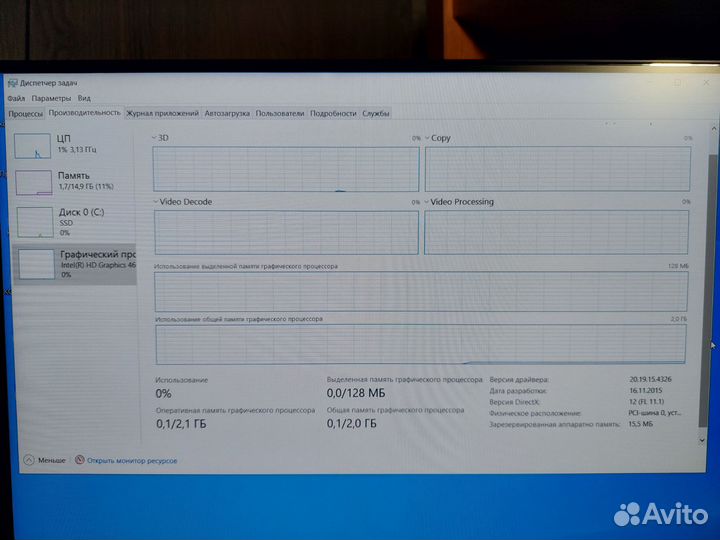This screenshot has height=540, width=720.
Task: Click the shared GPU memory usage graph
Action: point(420,343)
